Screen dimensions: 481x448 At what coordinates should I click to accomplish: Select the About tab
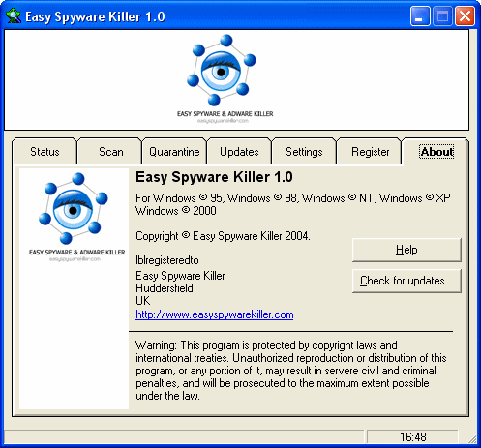point(436,152)
